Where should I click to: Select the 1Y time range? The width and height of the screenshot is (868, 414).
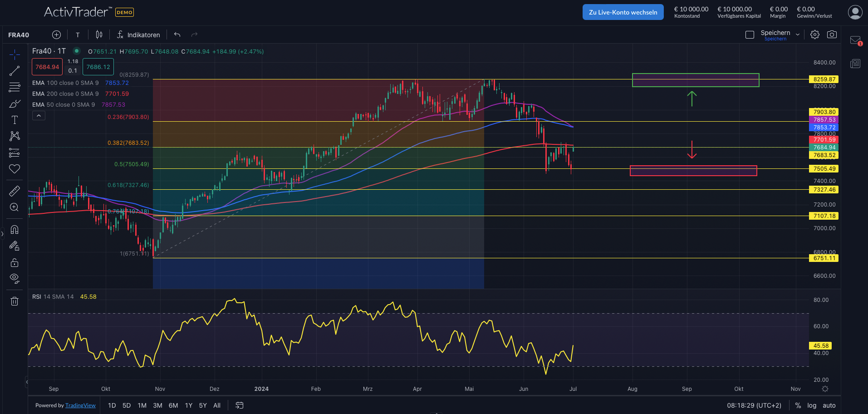point(189,405)
